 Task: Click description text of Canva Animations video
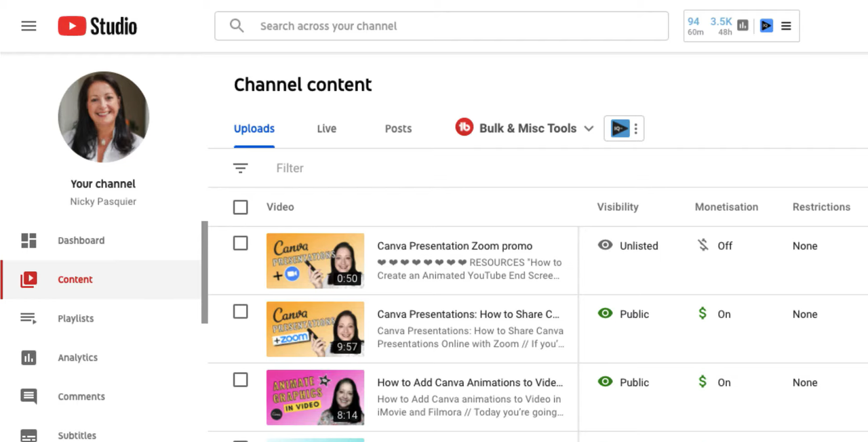[470, 405]
